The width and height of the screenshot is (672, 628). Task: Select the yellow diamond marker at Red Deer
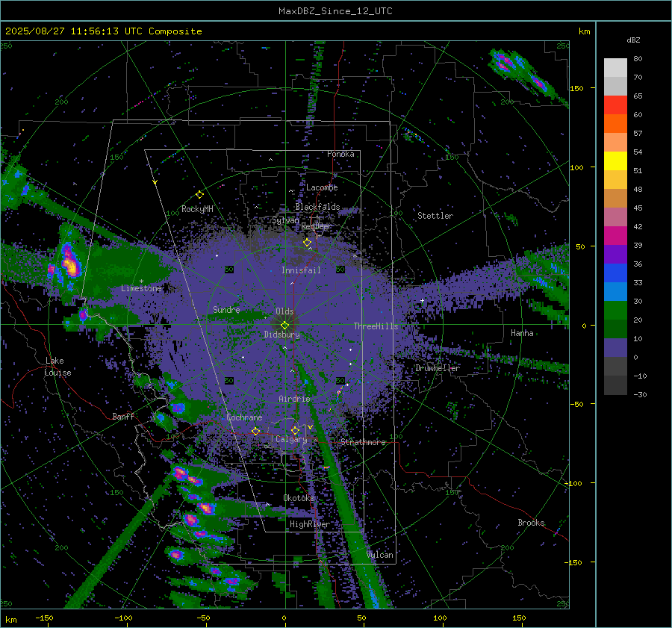coord(308,243)
